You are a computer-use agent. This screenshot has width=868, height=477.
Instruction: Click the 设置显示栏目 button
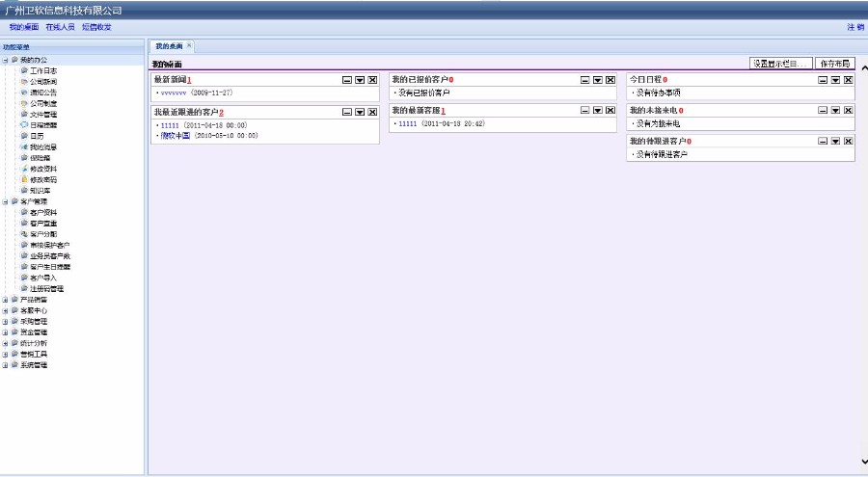[x=781, y=64]
